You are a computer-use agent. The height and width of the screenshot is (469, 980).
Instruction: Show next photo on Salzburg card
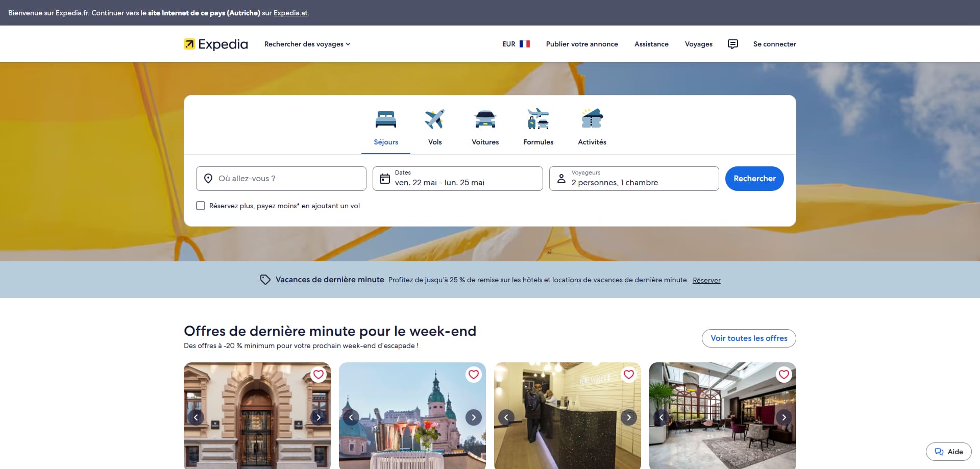474,417
